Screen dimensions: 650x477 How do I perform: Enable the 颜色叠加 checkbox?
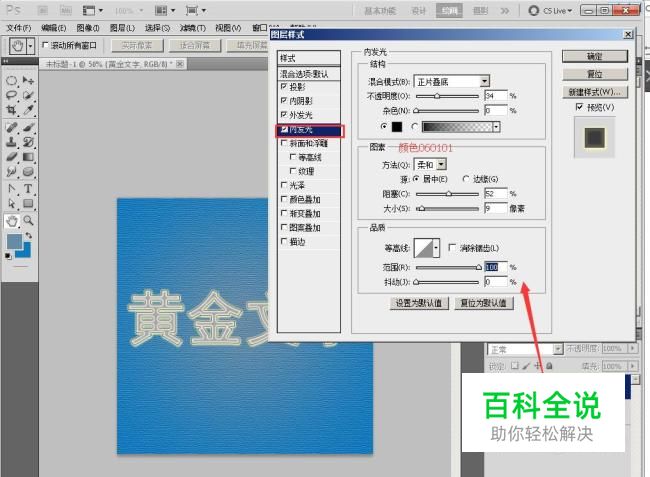coord(284,199)
